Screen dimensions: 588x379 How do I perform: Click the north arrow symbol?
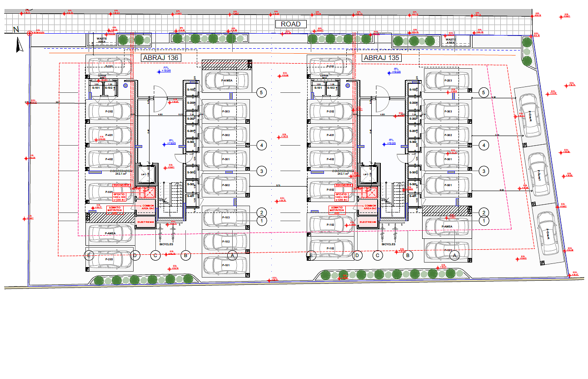click(x=19, y=45)
